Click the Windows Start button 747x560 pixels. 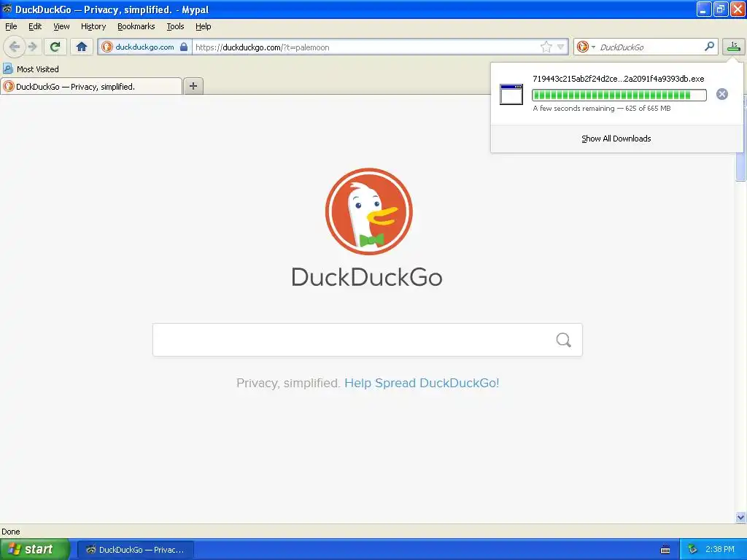[x=35, y=549]
